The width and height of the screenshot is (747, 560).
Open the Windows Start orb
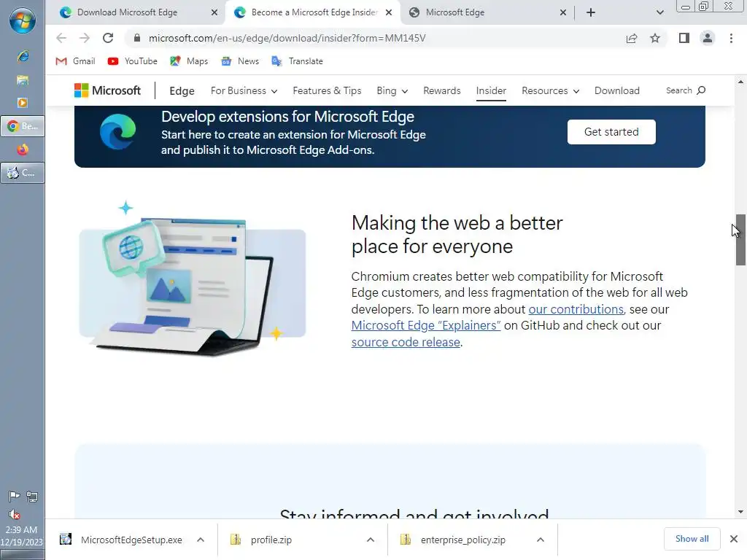(22, 21)
